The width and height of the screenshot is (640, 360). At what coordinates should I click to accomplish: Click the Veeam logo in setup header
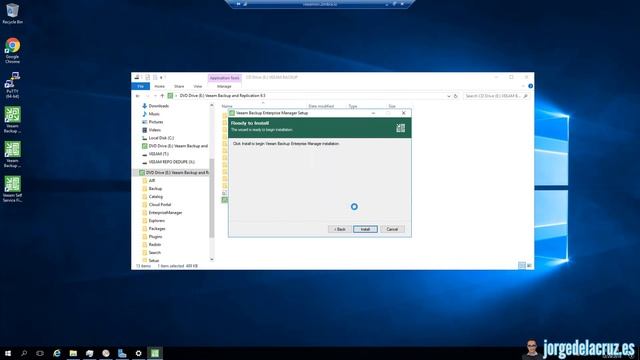(x=400, y=128)
